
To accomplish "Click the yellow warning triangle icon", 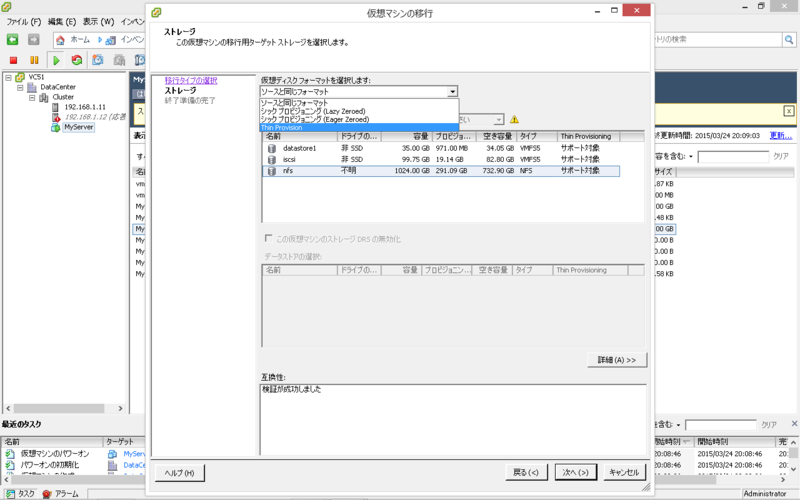I will pos(514,119).
